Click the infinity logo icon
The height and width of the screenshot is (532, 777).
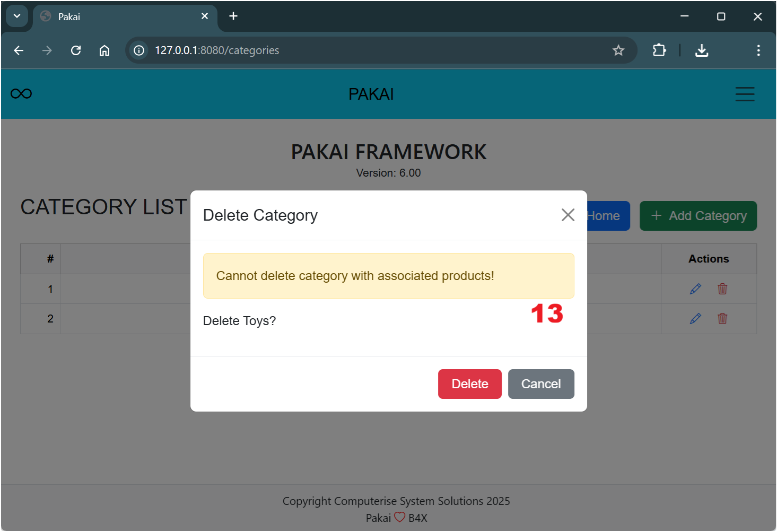pos(21,94)
